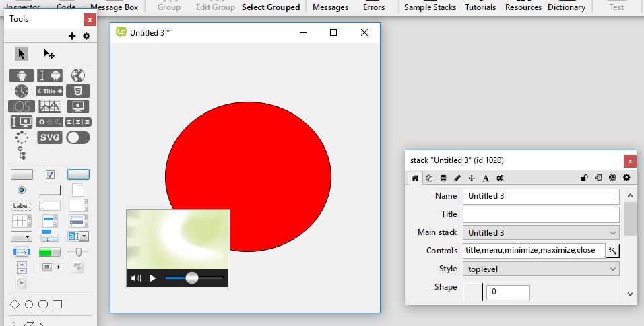Click the lock icon in the inspector
This screenshot has height=326, width=644.
(584, 178)
